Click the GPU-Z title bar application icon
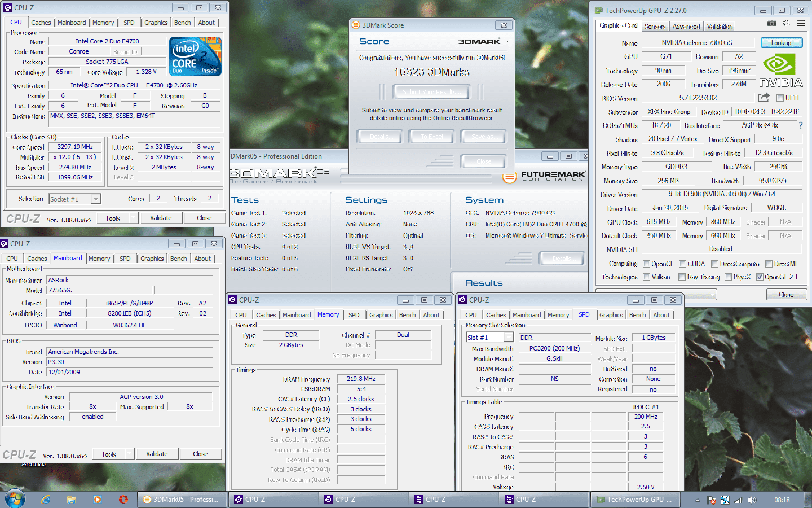The width and height of the screenshot is (812, 508). (599, 10)
